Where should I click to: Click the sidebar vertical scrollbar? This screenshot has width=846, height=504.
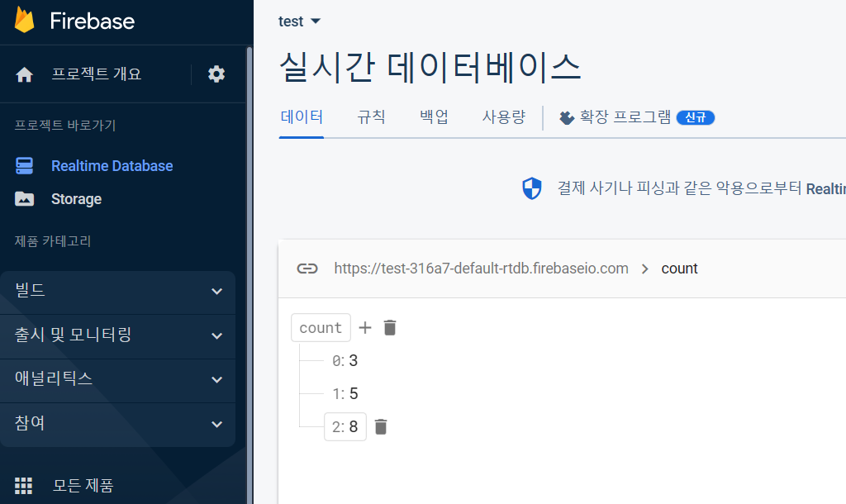[250, 275]
